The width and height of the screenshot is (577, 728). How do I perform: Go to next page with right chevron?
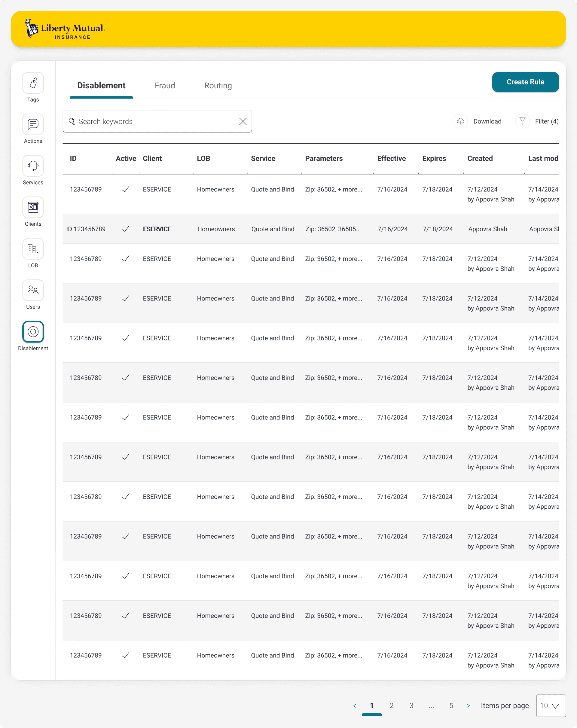click(468, 706)
